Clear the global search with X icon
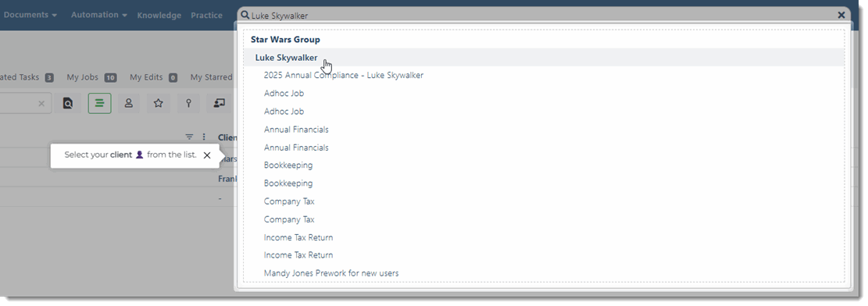Image resolution: width=868 pixels, height=306 pixels. (x=841, y=15)
